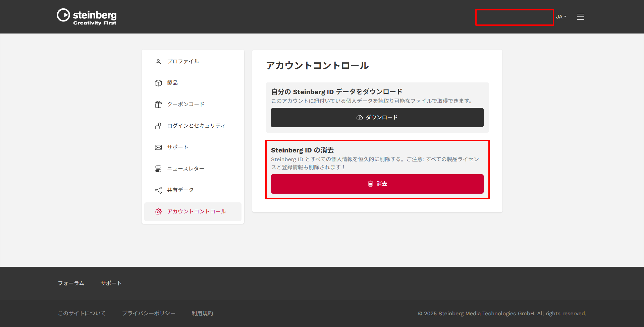Click the profile person icon

point(158,62)
